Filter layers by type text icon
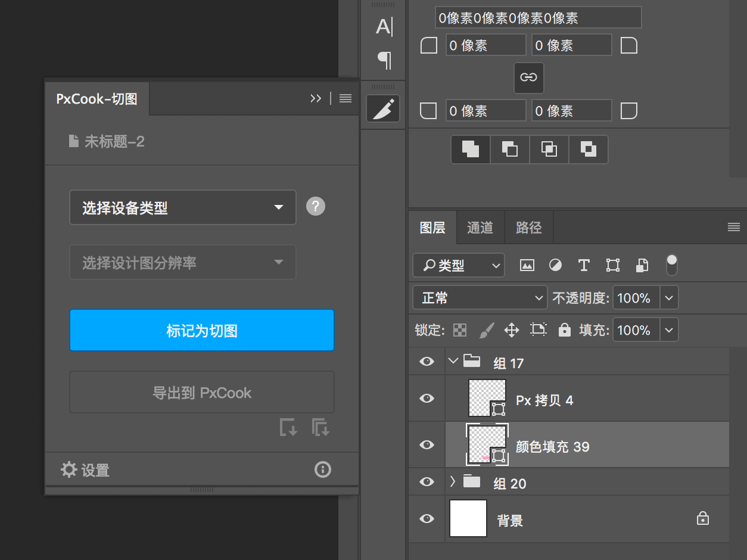747x560 pixels. (584, 266)
